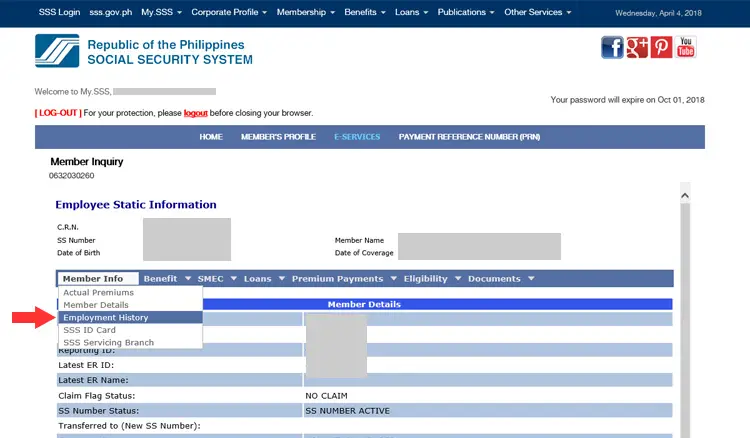Click the 'SS NUMBER ACTIVE' value
The image size is (750, 438).
347,411
